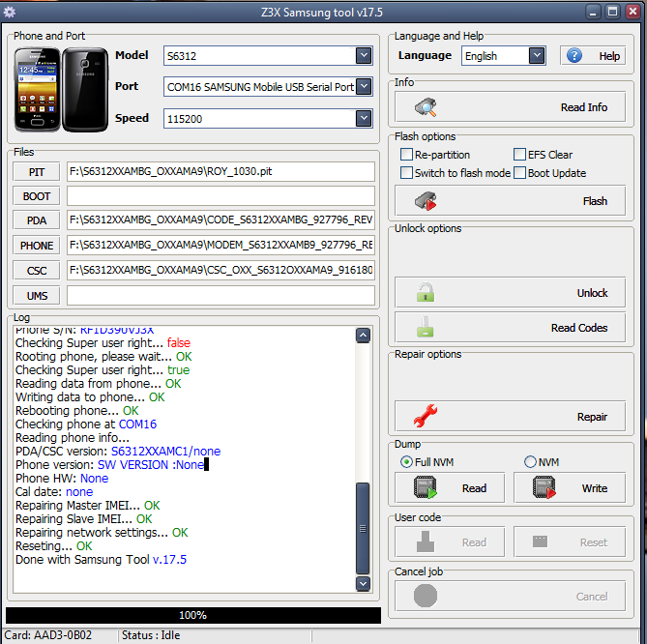Click the Log scrollbar up arrow
The image size is (647, 644).
tap(363, 336)
